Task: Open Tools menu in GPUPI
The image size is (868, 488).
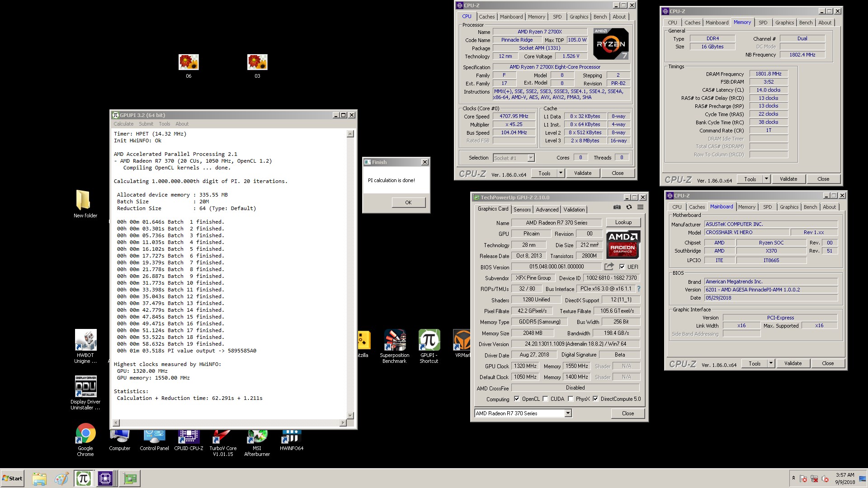Action: tap(165, 124)
